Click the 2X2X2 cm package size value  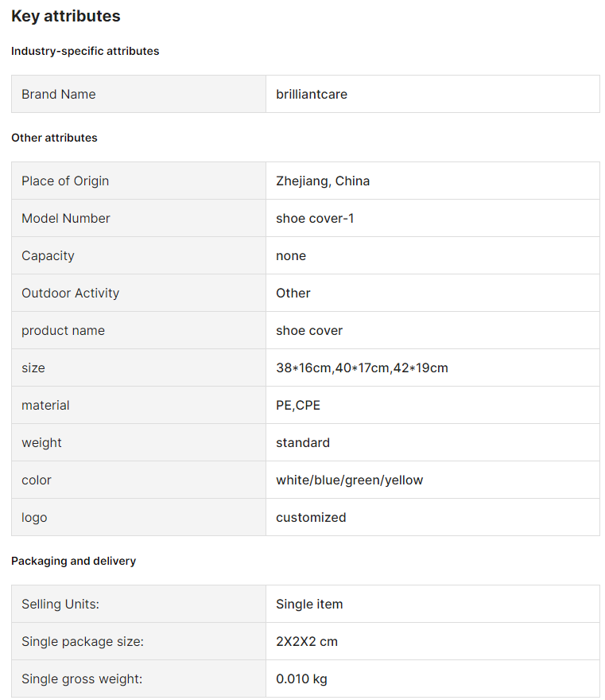(307, 641)
